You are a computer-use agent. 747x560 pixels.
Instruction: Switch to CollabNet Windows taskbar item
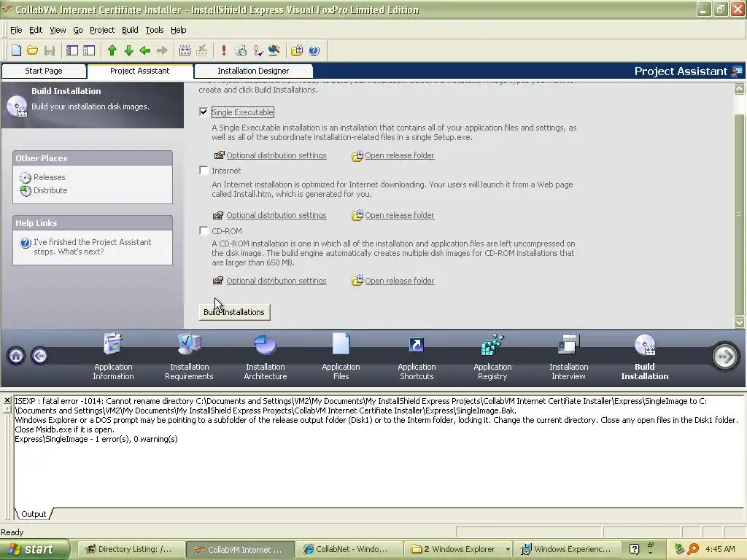(349, 550)
